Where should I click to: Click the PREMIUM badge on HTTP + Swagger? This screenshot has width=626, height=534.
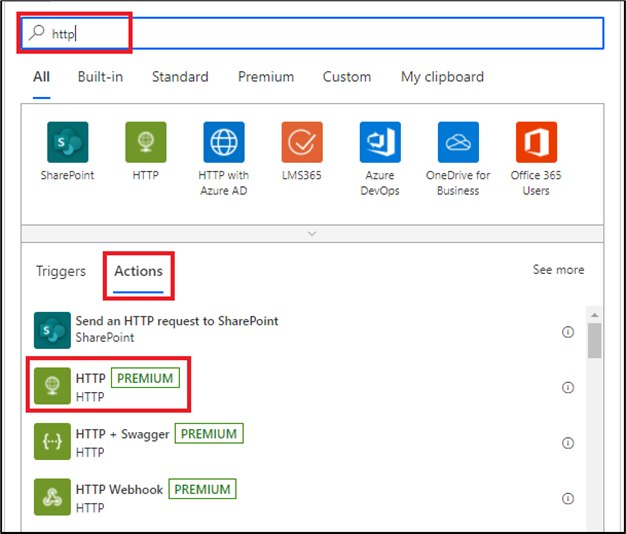[x=209, y=433]
